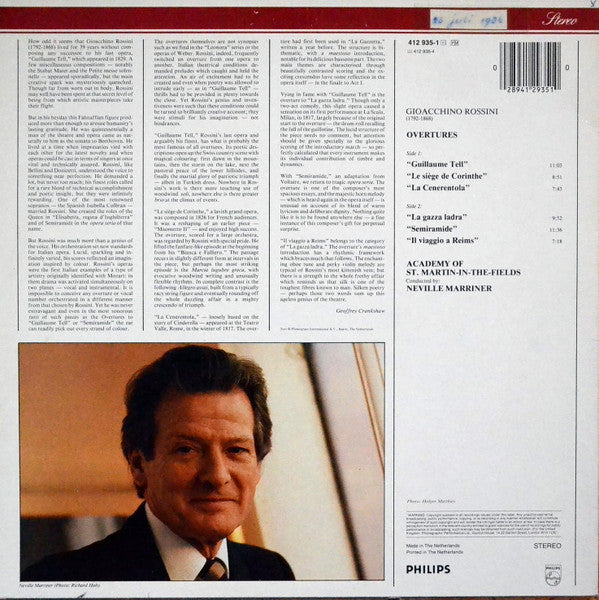
Task: Click "Made in The Netherlands" line
Action: click(x=433, y=546)
